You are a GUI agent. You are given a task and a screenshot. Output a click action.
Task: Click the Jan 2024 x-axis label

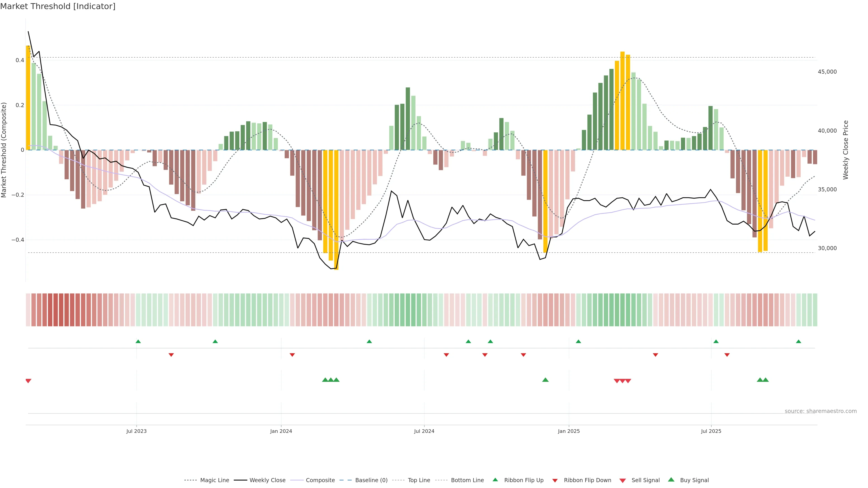coord(281,431)
